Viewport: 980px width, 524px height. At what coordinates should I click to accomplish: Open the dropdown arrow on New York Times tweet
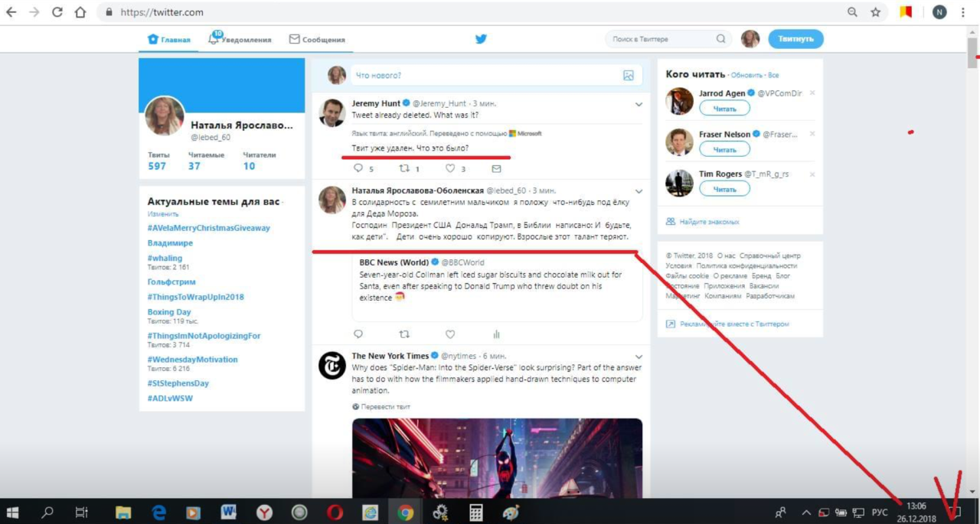click(x=639, y=356)
